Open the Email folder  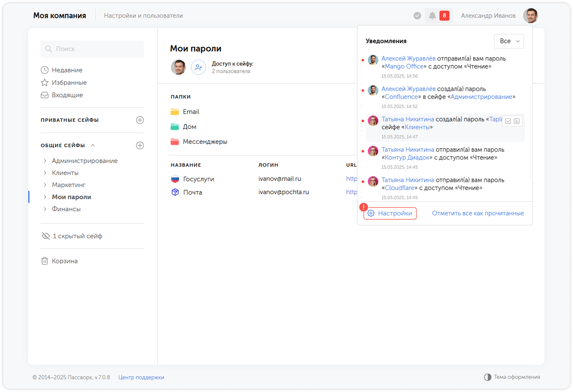click(191, 112)
